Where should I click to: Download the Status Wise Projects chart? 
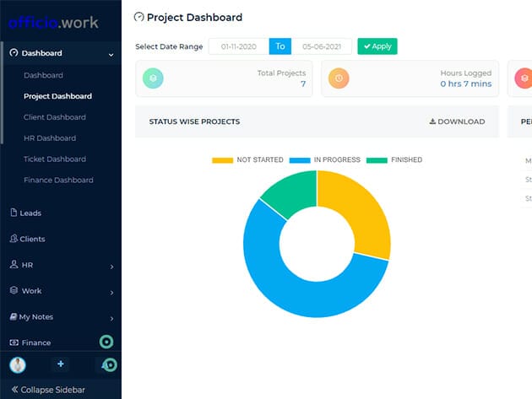click(x=457, y=121)
